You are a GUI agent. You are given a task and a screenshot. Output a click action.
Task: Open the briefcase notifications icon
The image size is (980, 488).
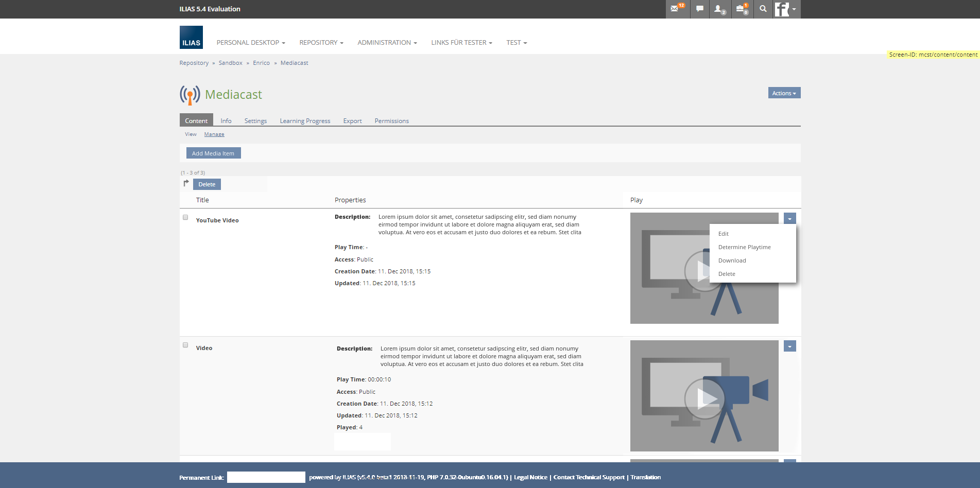point(741,9)
